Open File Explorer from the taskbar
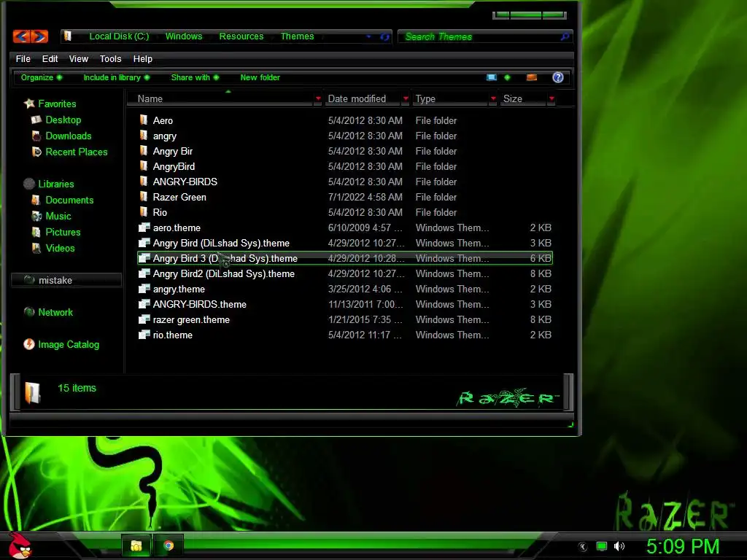The width and height of the screenshot is (747, 560). point(136,545)
